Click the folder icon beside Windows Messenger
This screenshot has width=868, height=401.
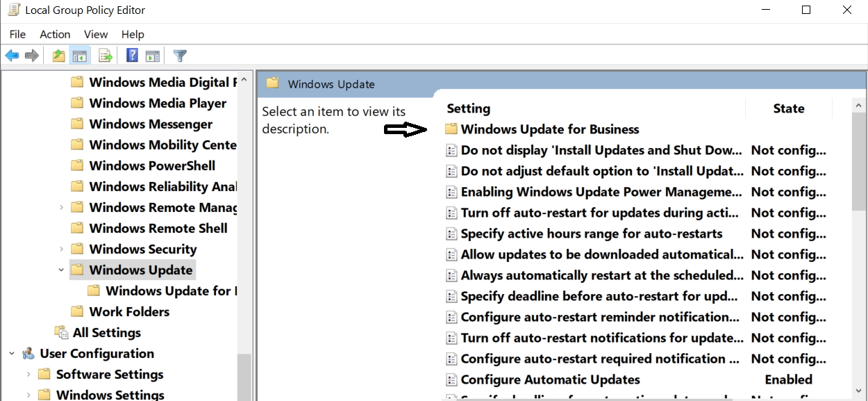pyautogui.click(x=77, y=124)
